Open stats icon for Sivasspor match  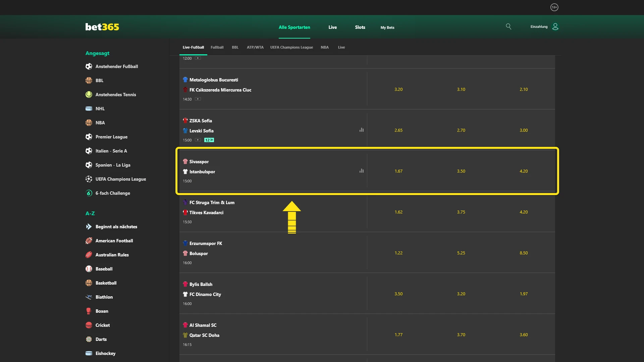point(361,171)
